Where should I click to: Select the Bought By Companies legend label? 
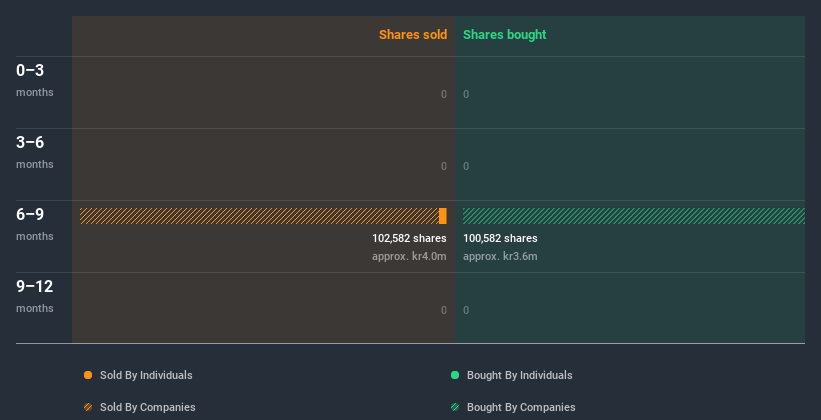click(x=521, y=407)
